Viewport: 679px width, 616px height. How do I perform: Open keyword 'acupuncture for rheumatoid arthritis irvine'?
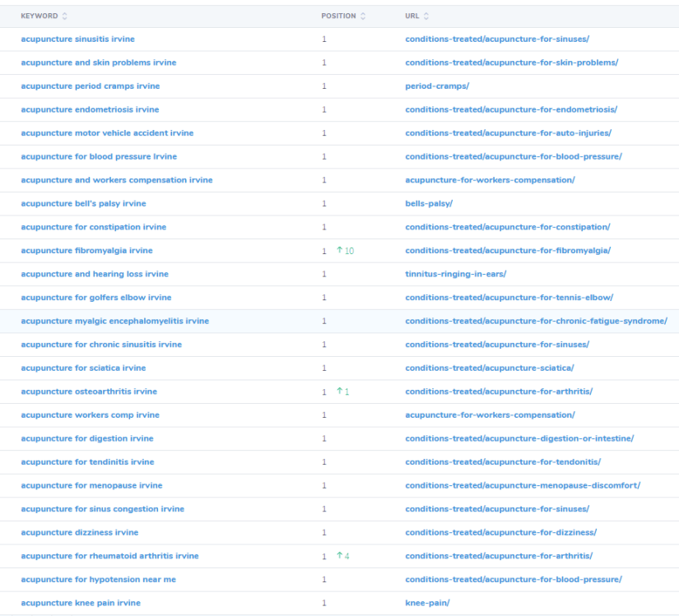coord(109,556)
